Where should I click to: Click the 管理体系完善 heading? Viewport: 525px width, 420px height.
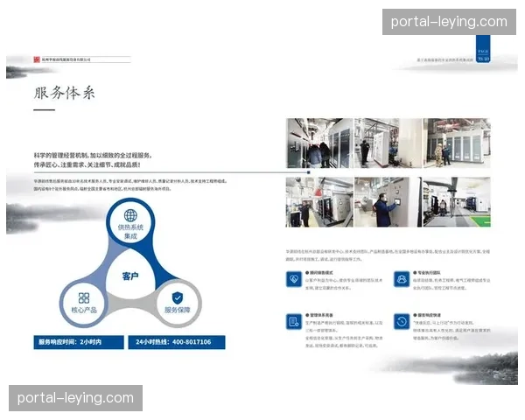click(319, 315)
